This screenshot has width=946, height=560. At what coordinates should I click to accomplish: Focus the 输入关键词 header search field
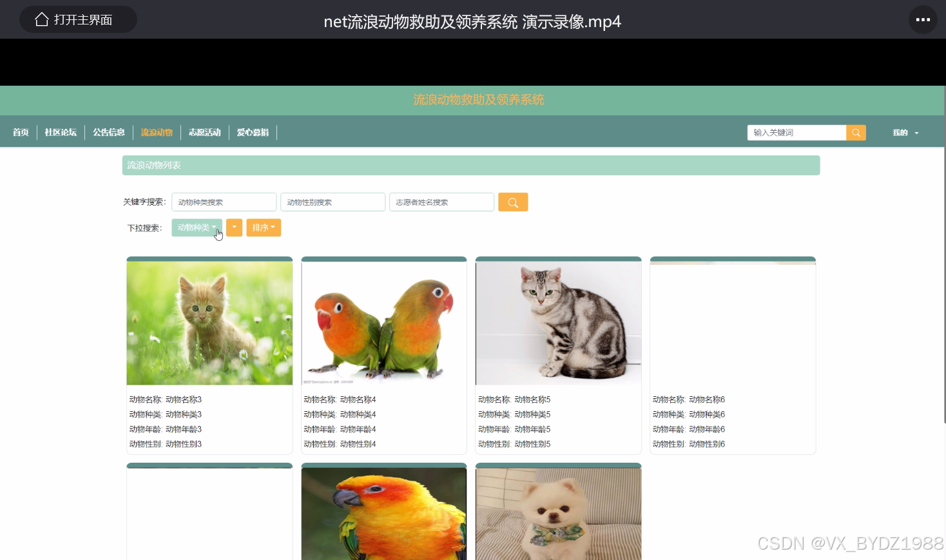(796, 133)
